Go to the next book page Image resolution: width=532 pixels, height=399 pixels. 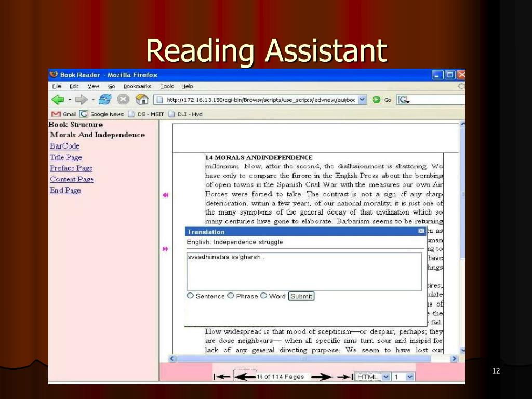click(321, 377)
